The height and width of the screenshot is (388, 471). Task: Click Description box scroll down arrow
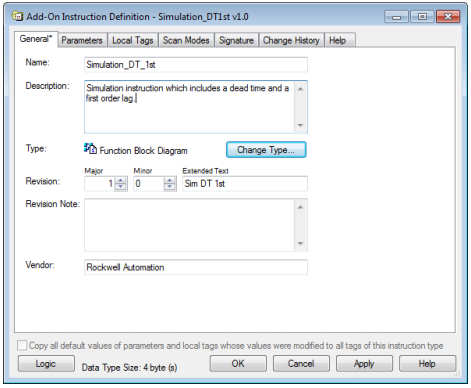pyautogui.click(x=300, y=125)
